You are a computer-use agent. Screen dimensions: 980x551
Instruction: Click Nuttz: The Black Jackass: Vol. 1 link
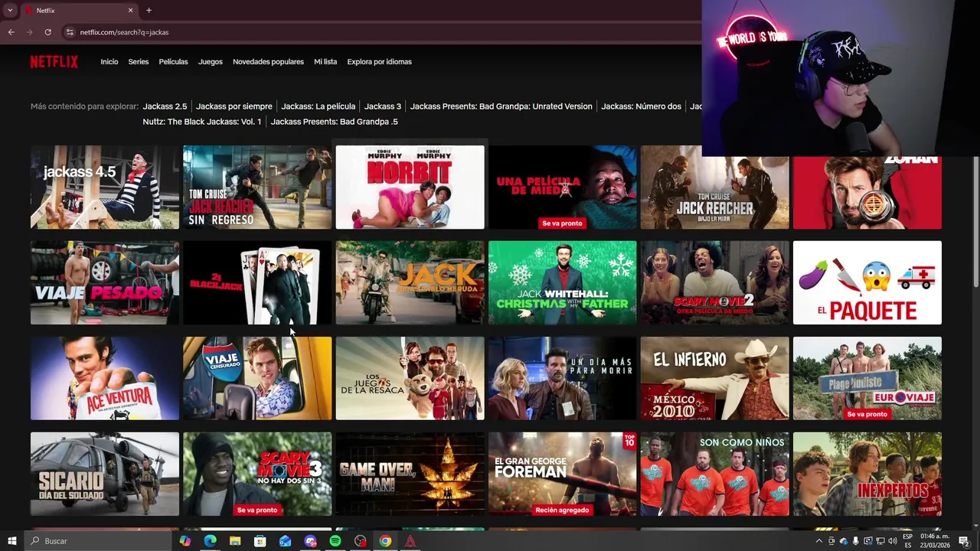(x=201, y=122)
